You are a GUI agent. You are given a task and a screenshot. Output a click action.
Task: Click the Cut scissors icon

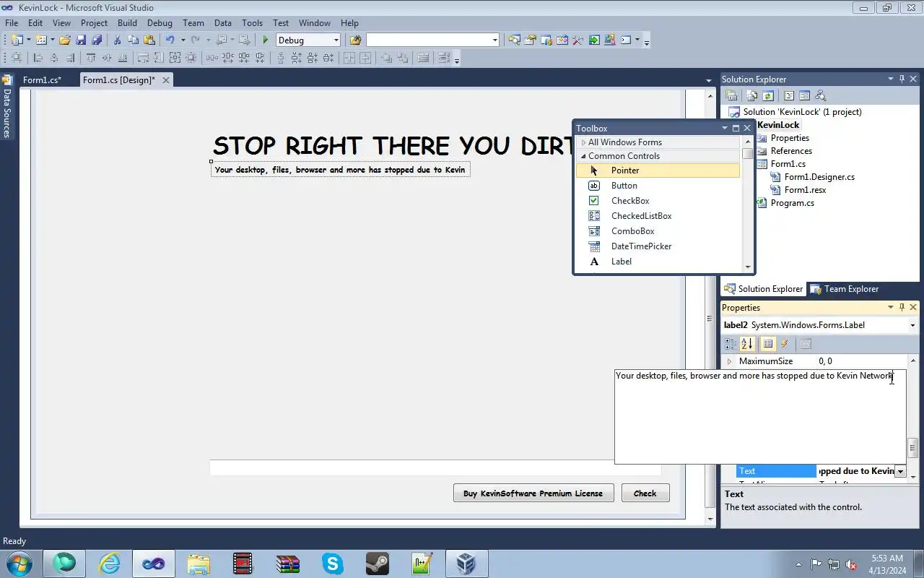point(117,40)
